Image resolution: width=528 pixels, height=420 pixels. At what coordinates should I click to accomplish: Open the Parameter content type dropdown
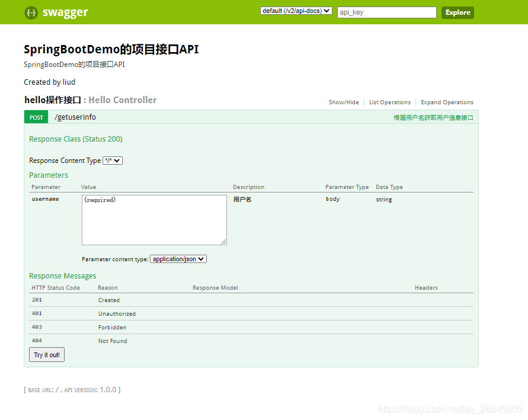click(x=178, y=259)
